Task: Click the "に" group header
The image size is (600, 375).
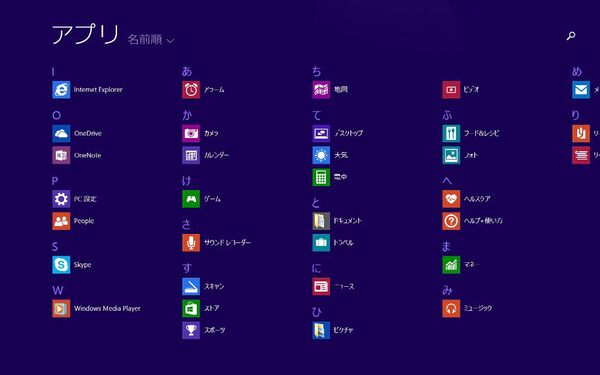Action: [x=316, y=268]
